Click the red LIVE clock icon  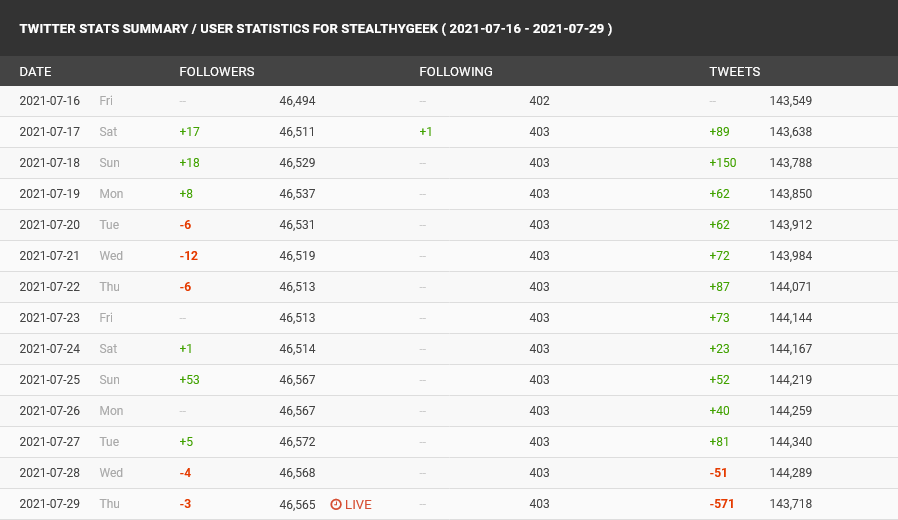coord(336,505)
